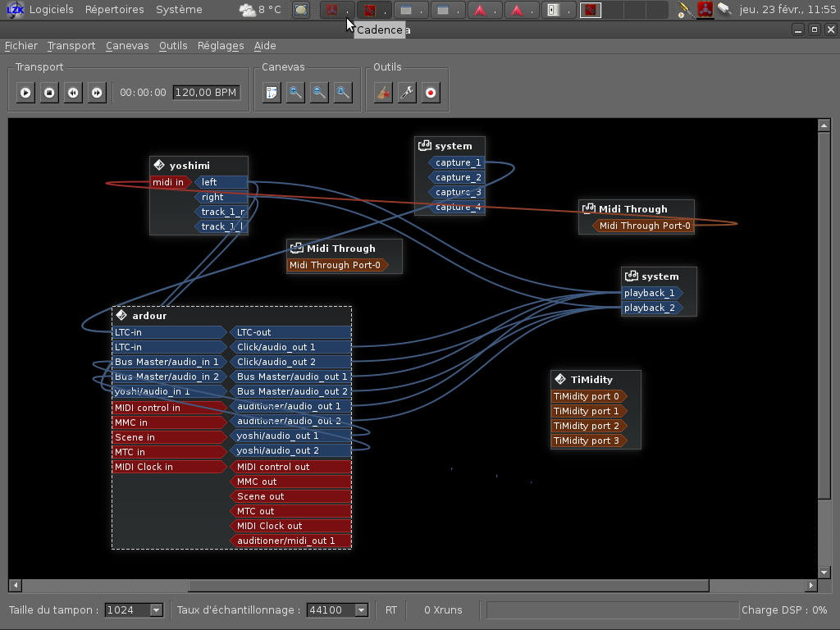Image resolution: width=840 pixels, height=630 pixels.
Task: Open the Transport menu
Action: [x=71, y=46]
